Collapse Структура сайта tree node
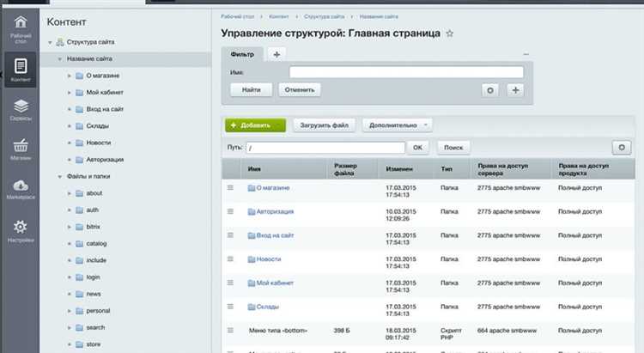 click(50, 42)
